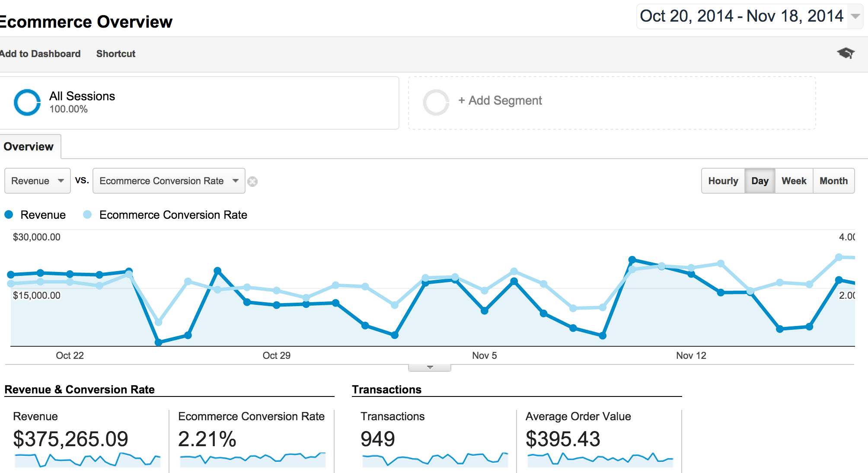
Task: Click the Shortcut link
Action: [x=116, y=54]
